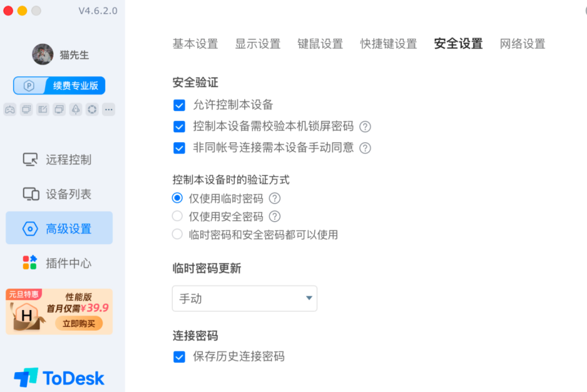Expand more features with the ellipsis icon
The width and height of the screenshot is (587, 392).
[108, 109]
